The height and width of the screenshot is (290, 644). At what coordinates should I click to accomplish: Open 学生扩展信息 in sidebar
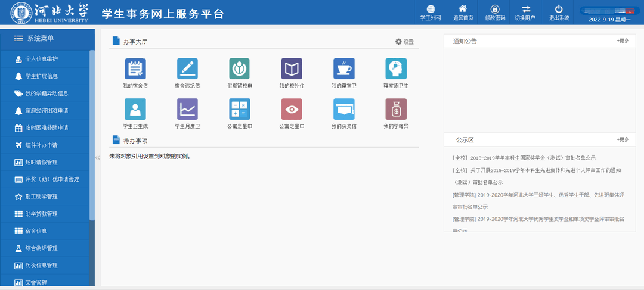tap(45, 76)
